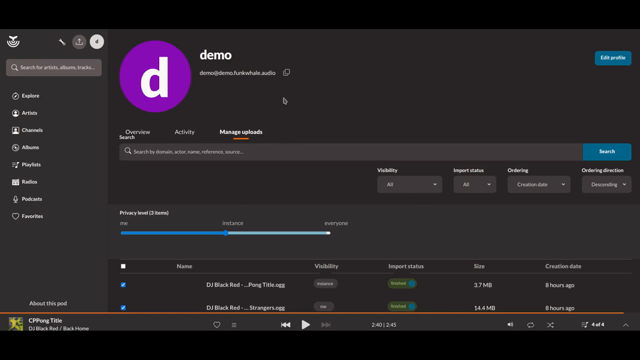Play the current track
The image size is (640, 360).
point(305,325)
